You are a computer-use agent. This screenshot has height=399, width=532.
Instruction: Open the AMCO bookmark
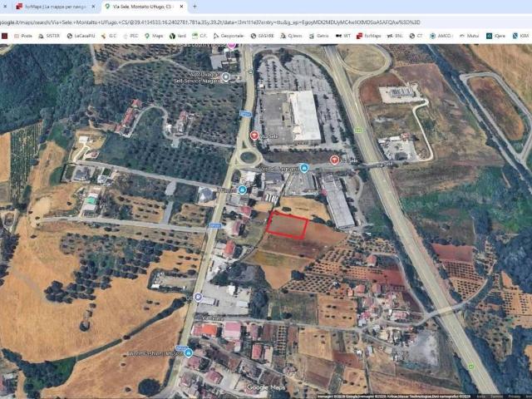pyautogui.click(x=441, y=36)
